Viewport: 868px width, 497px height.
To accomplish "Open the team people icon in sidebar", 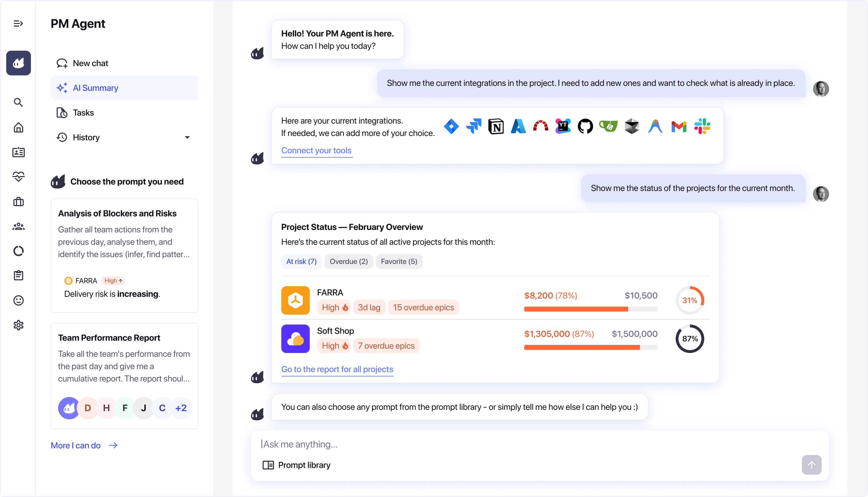I will tap(19, 226).
